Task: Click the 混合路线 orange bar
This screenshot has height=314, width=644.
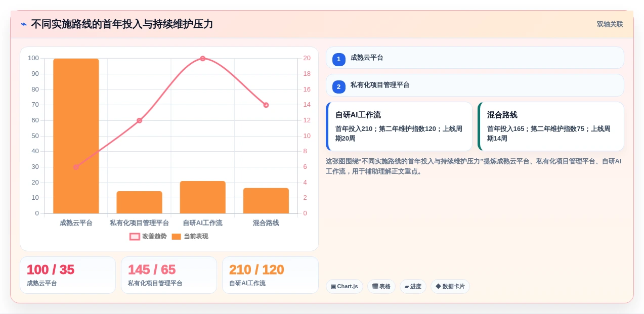Action: (x=266, y=201)
